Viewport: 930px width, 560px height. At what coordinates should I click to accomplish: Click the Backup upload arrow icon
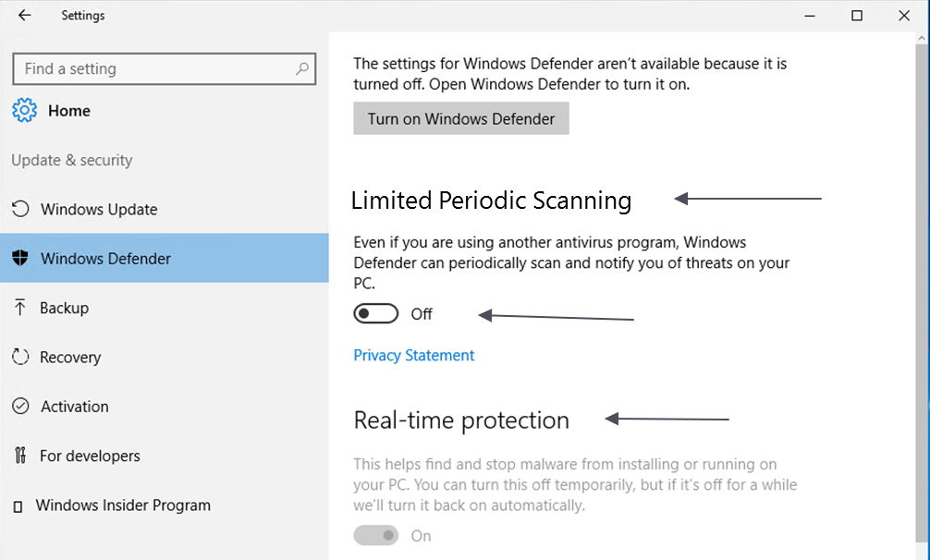point(19,307)
